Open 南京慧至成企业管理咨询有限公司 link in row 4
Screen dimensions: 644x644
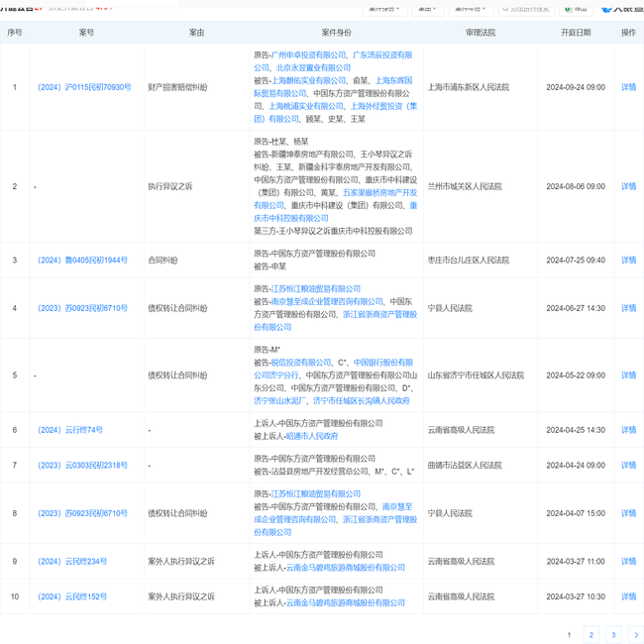pyautogui.click(x=327, y=302)
